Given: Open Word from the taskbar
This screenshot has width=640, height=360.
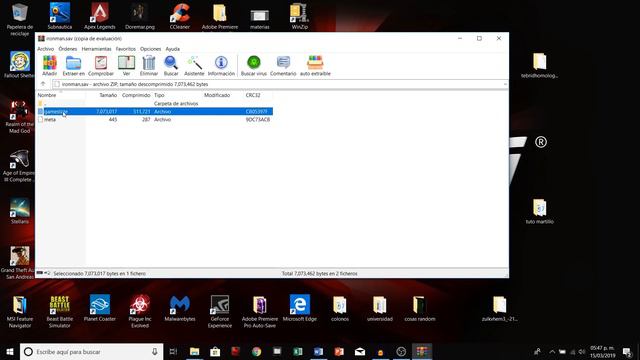Looking at the screenshot, I should [318, 351].
